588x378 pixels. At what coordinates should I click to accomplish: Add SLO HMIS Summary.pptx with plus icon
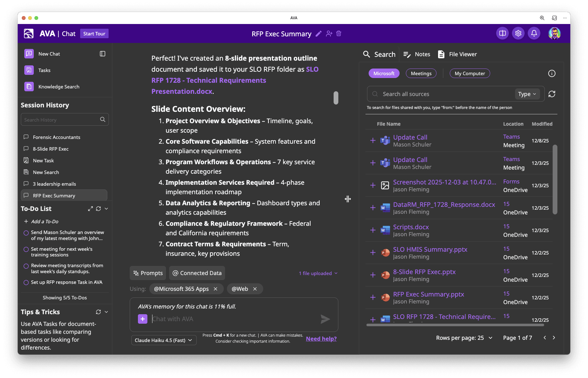[x=373, y=253]
